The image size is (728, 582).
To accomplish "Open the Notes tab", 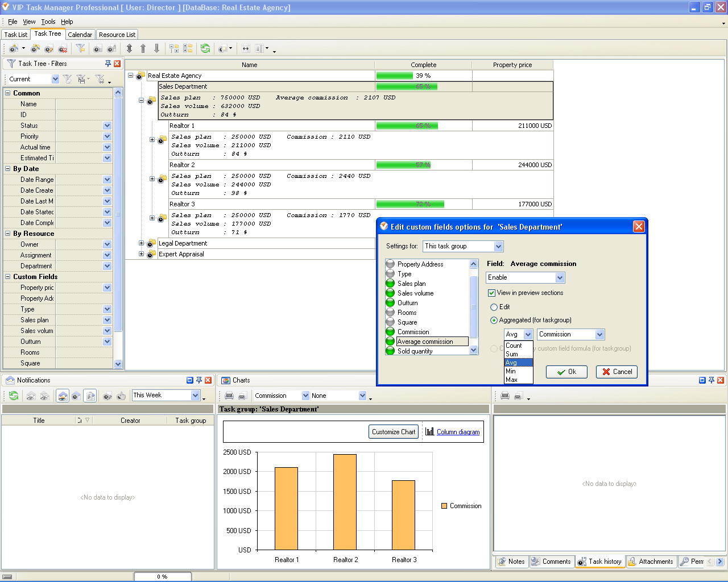I will click(x=511, y=562).
